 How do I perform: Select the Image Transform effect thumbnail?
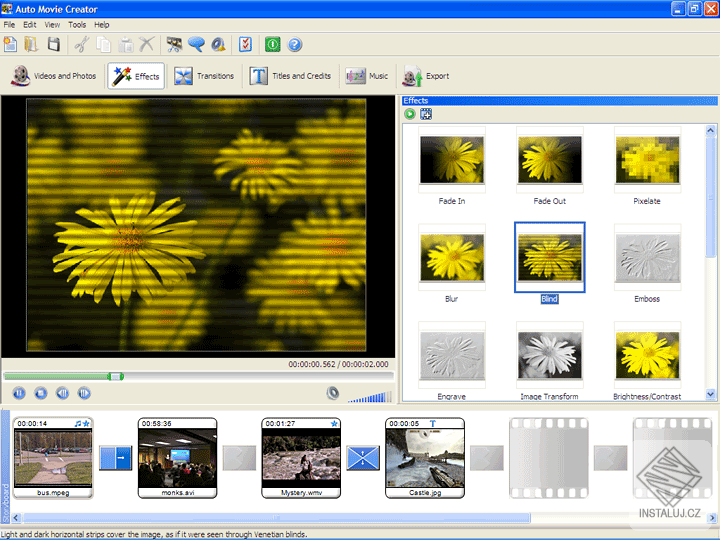point(550,355)
